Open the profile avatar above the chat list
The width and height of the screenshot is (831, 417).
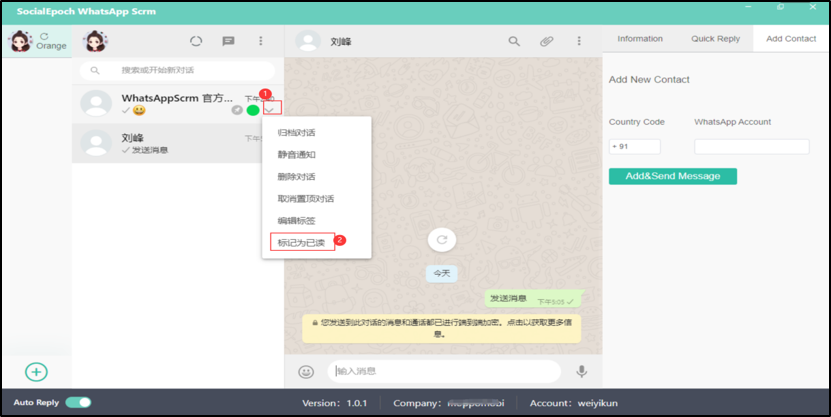pos(95,41)
